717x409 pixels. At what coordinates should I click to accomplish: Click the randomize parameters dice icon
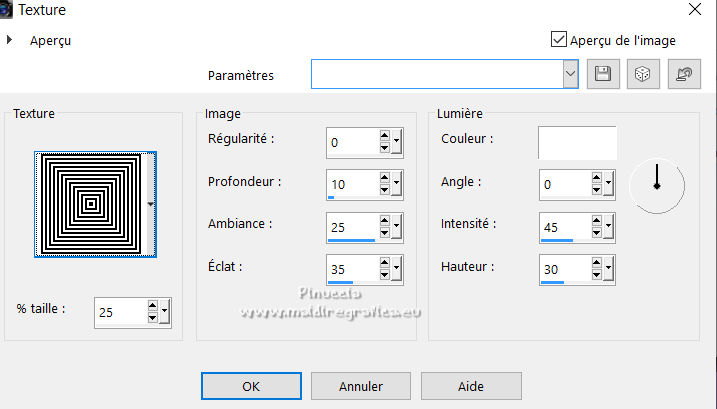[x=643, y=74]
